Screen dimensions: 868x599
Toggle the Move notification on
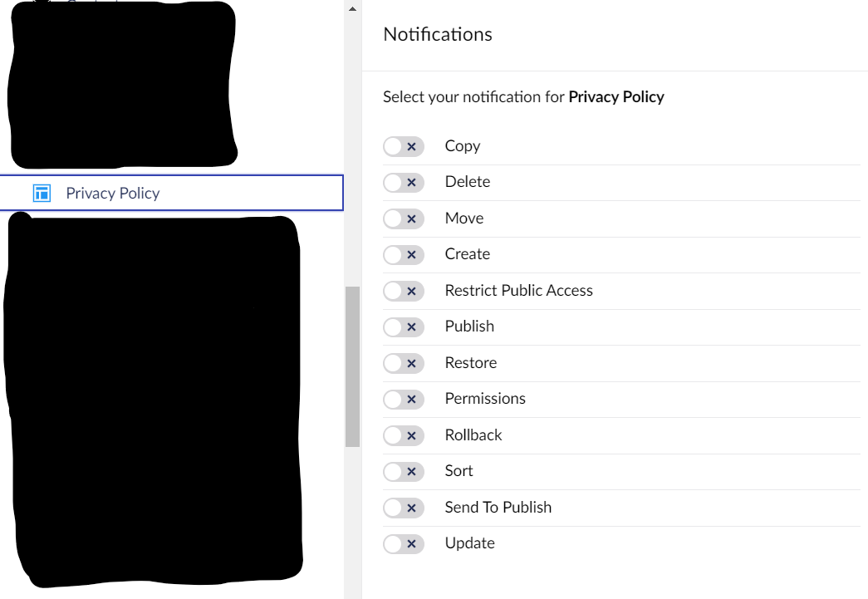click(404, 218)
